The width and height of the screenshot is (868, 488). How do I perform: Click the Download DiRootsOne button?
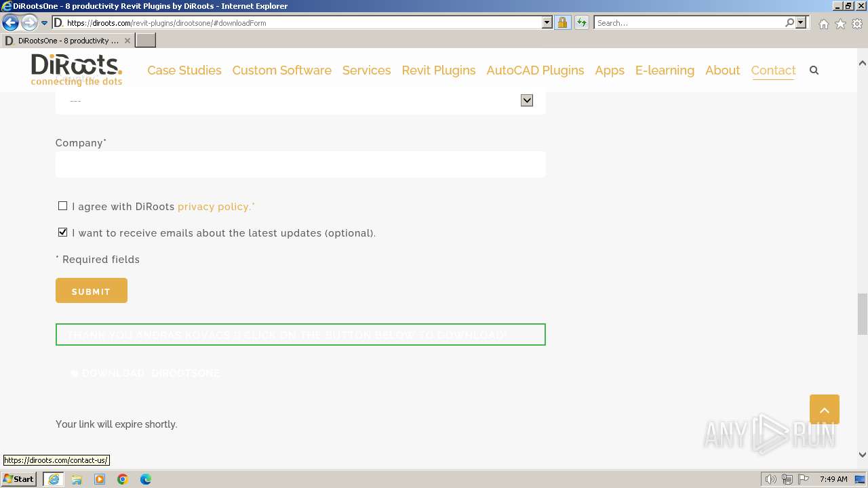coord(146,373)
